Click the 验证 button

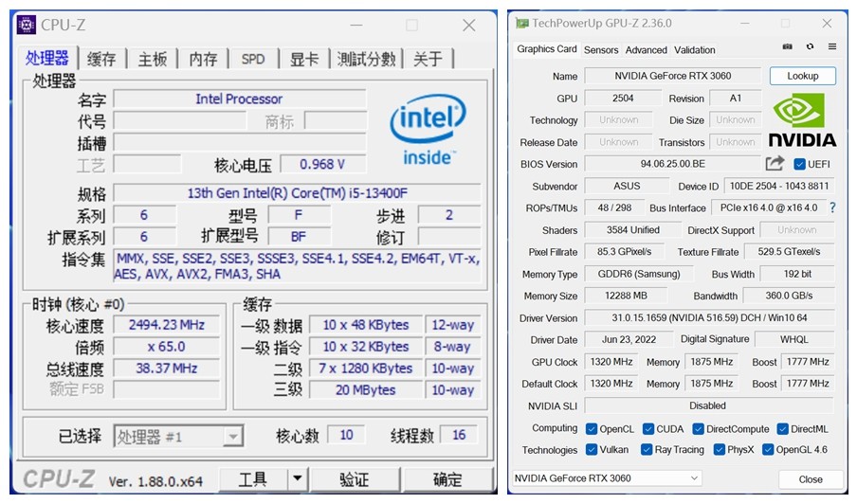click(355, 478)
